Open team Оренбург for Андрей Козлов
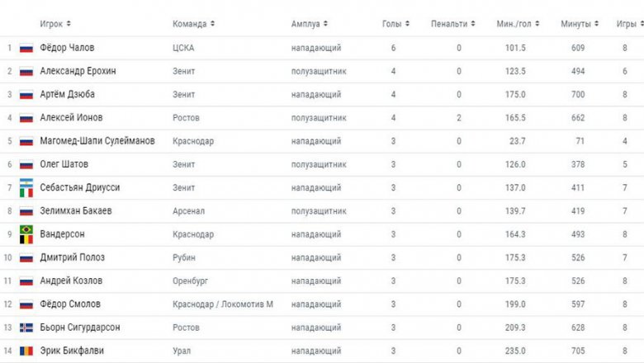This screenshot has width=644, height=363. [190, 281]
